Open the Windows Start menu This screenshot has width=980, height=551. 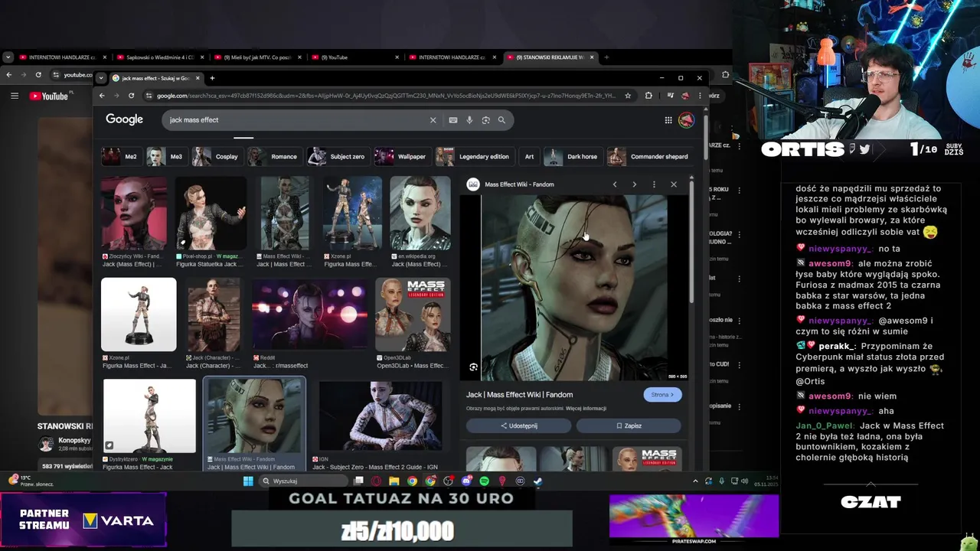tap(248, 481)
